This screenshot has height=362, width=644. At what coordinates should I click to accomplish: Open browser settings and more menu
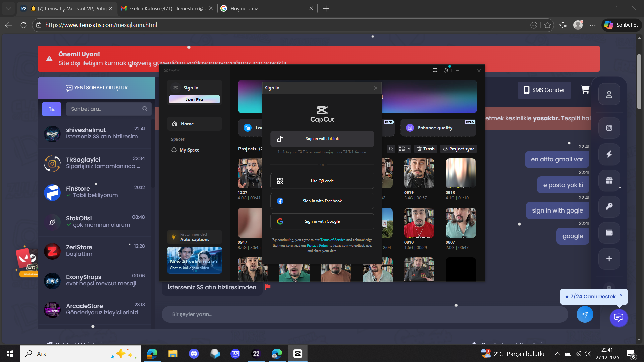593,25
